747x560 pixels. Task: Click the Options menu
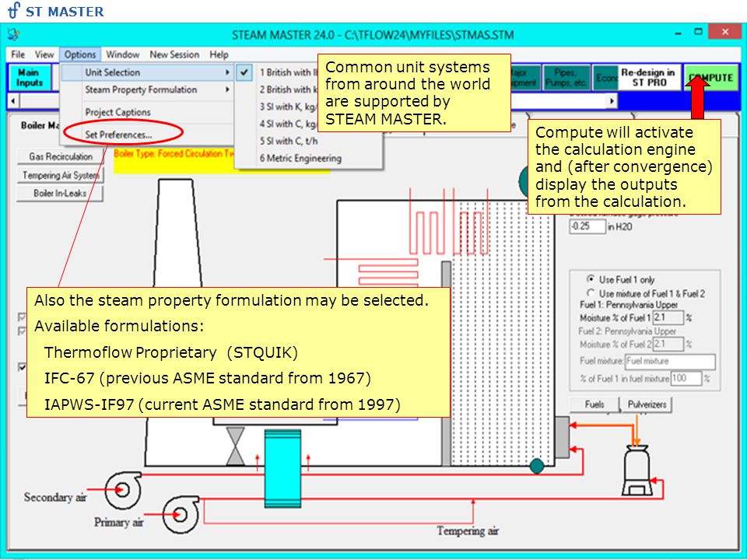(80, 54)
